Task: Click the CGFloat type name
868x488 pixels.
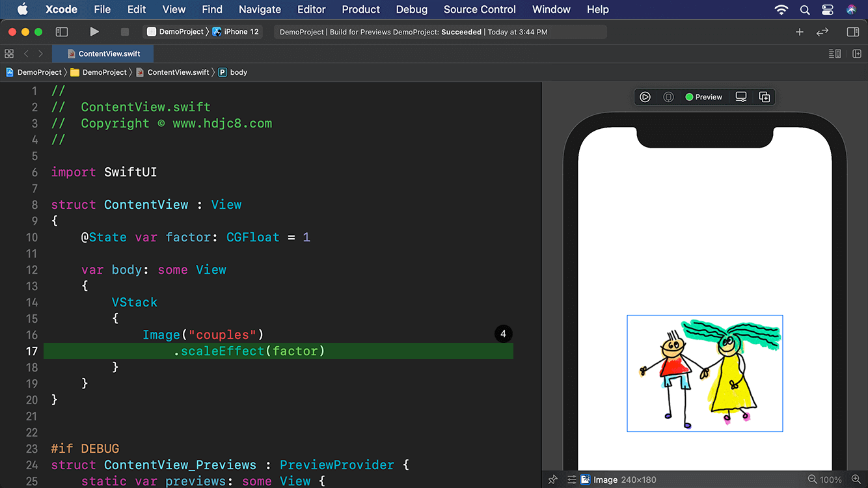Action: point(253,237)
